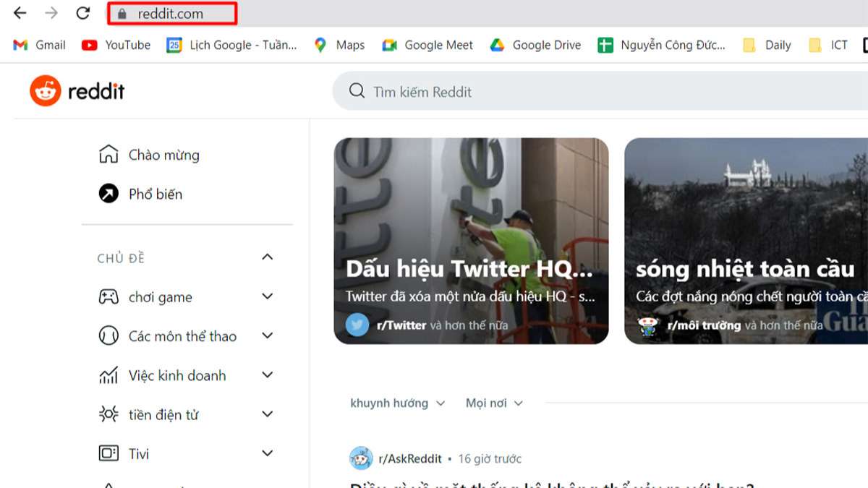868x488 pixels.
Task: Open the r/AskReddit community link
Action: pyautogui.click(x=409, y=458)
